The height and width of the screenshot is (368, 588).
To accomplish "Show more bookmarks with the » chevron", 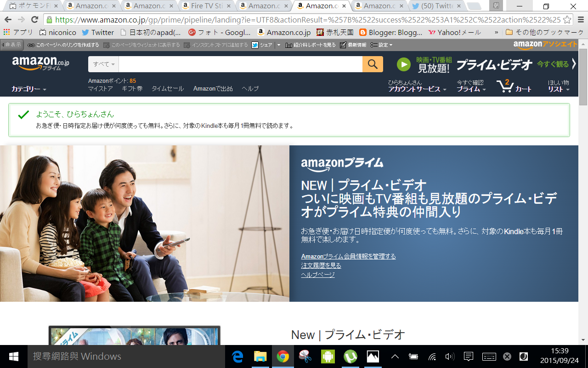I will coord(496,32).
